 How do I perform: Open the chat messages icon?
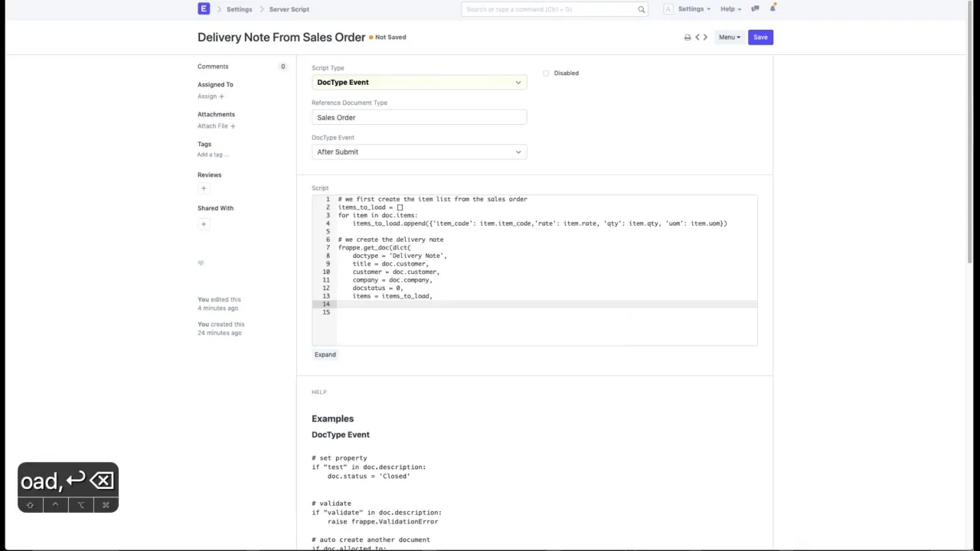point(755,8)
